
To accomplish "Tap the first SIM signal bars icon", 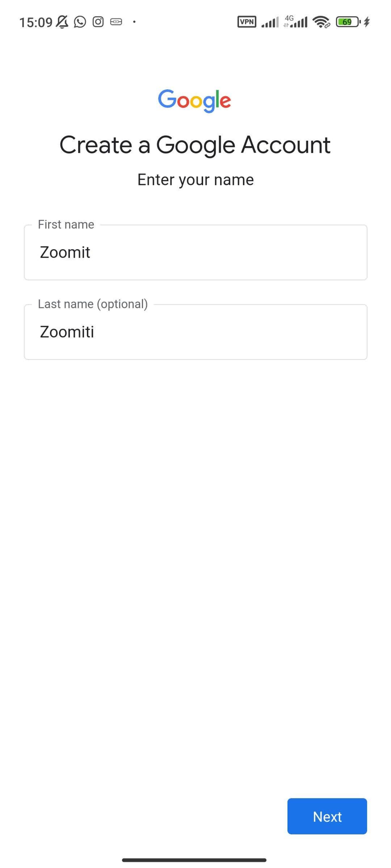I will [270, 22].
